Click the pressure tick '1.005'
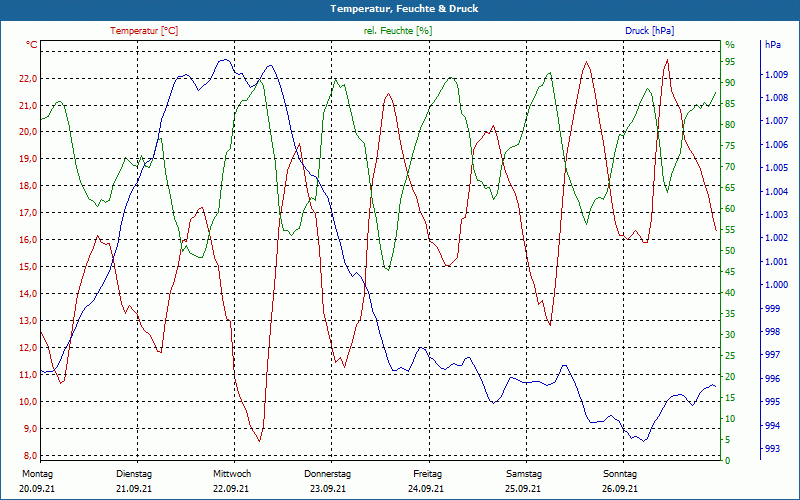Image resolution: width=800 pixels, height=500 pixels. [777, 168]
